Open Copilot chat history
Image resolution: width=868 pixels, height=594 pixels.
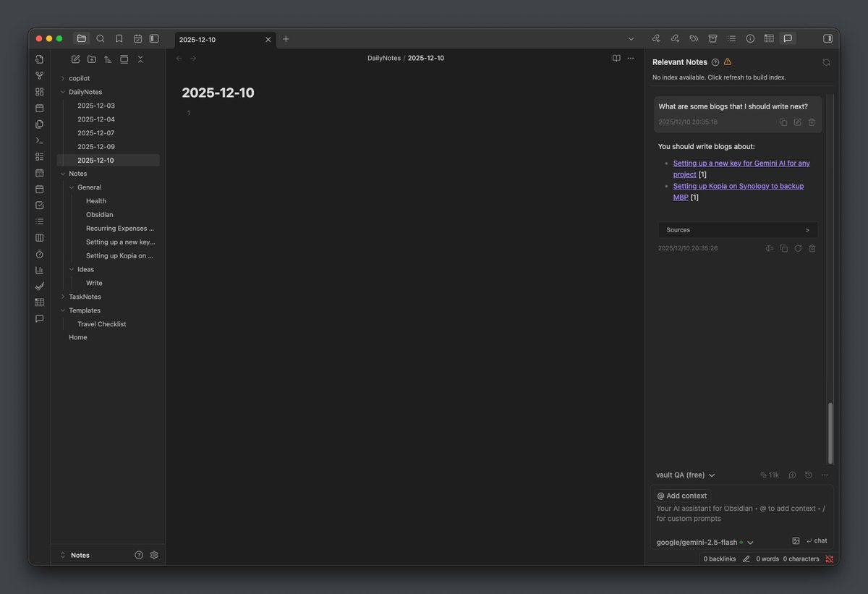click(x=808, y=475)
